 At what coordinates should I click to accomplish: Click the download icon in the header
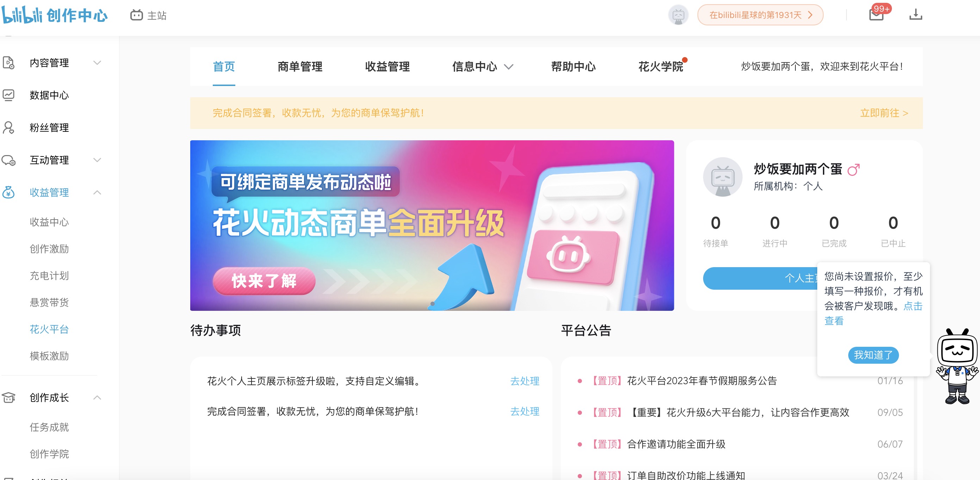pos(916,15)
